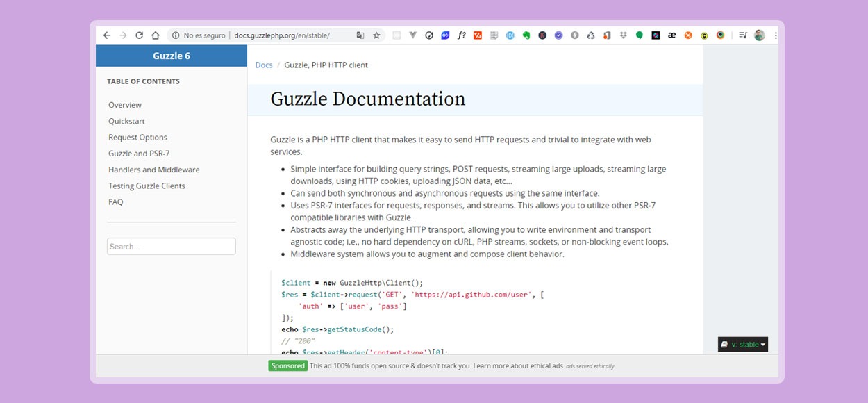Open the Evernote elephant extension icon
The width and height of the screenshot is (868, 403).
click(x=526, y=35)
